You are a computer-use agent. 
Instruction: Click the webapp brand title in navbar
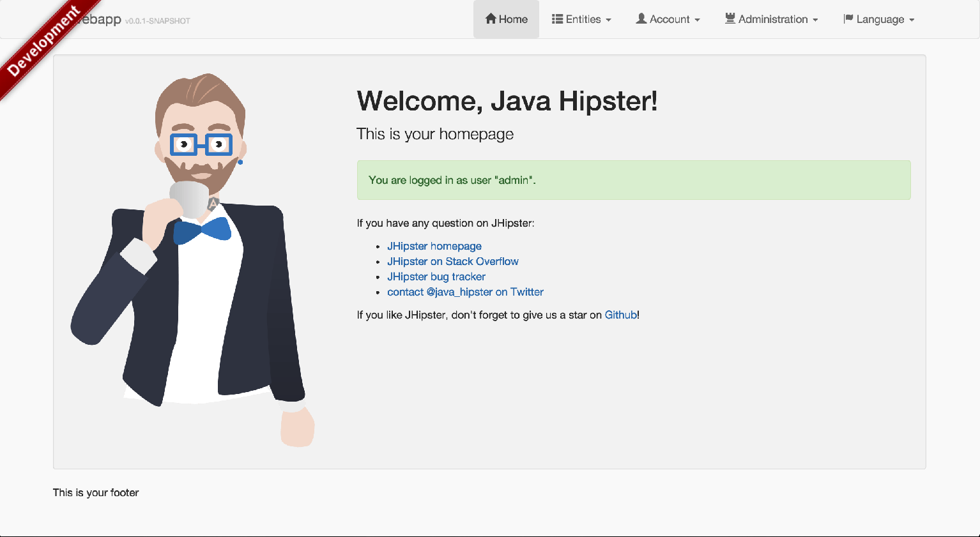coord(102,19)
